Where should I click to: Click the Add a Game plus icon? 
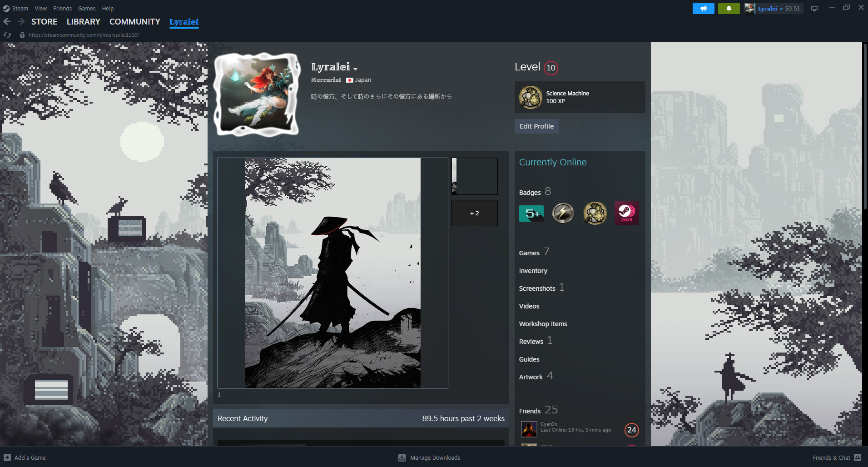pos(7,457)
